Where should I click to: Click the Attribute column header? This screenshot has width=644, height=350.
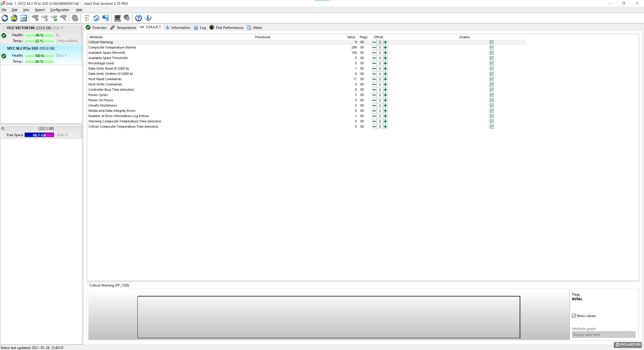137,37
